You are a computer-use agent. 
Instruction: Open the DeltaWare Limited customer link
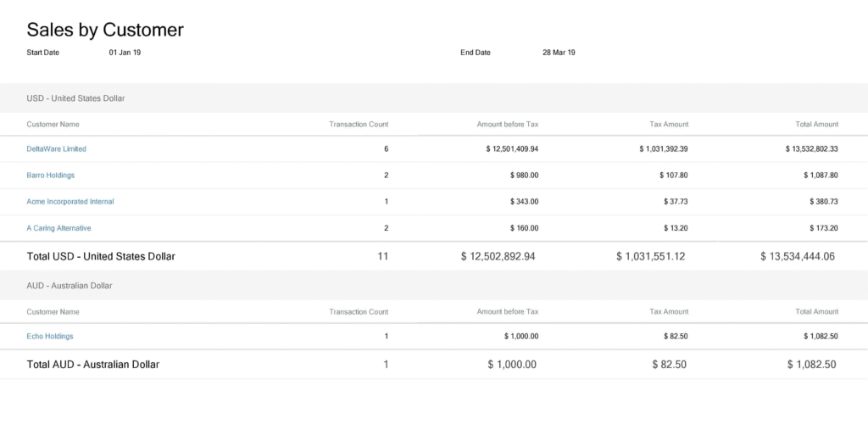(x=57, y=148)
